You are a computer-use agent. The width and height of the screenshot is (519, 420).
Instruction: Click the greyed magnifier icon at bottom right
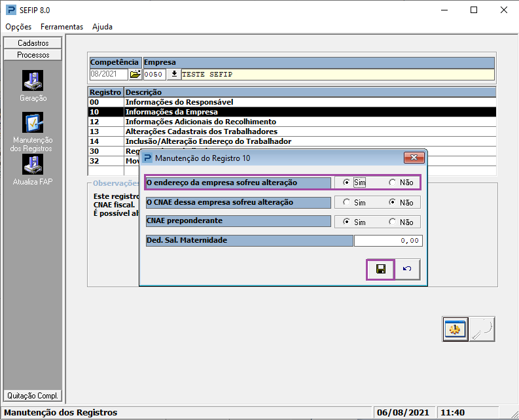[x=482, y=329]
